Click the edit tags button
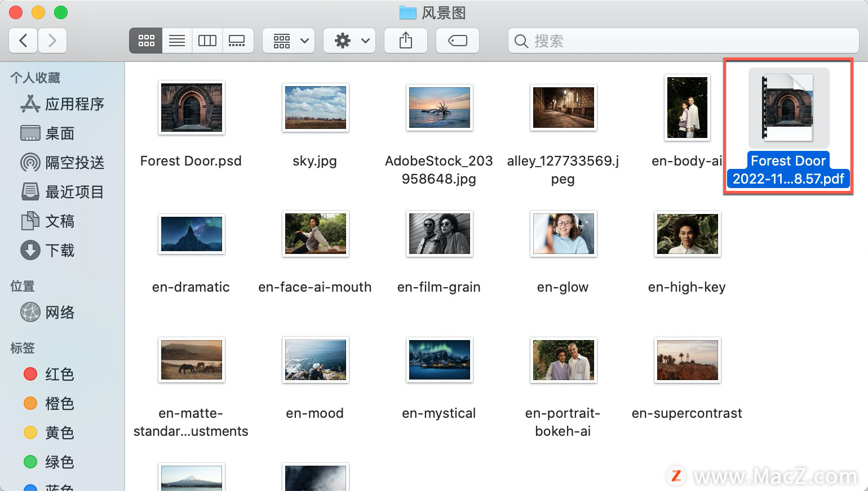Screen dimensions: 868x491 coord(458,41)
